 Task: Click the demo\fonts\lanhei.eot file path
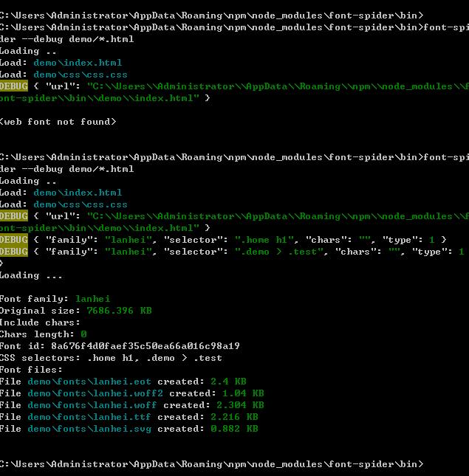coord(89,382)
